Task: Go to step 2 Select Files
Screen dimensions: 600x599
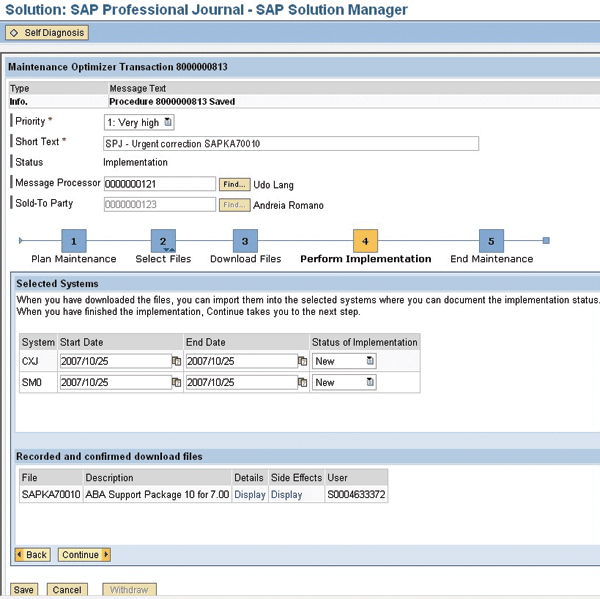Action: point(163,241)
